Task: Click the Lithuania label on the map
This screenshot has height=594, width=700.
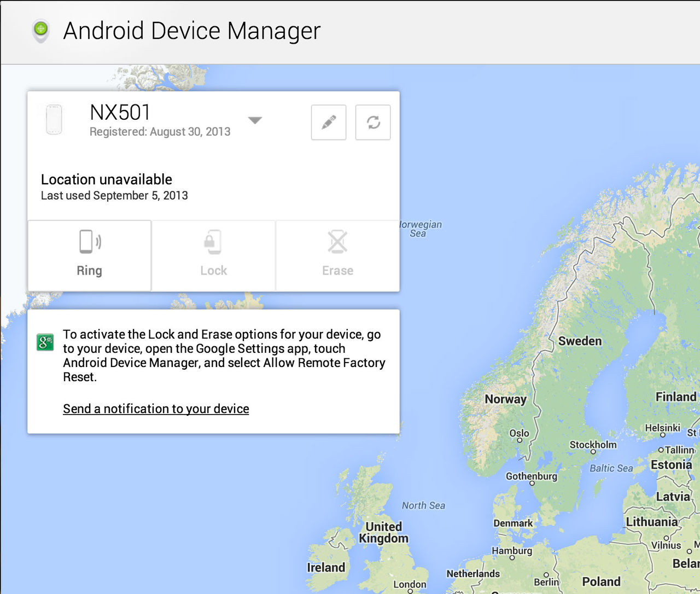Action: (652, 522)
